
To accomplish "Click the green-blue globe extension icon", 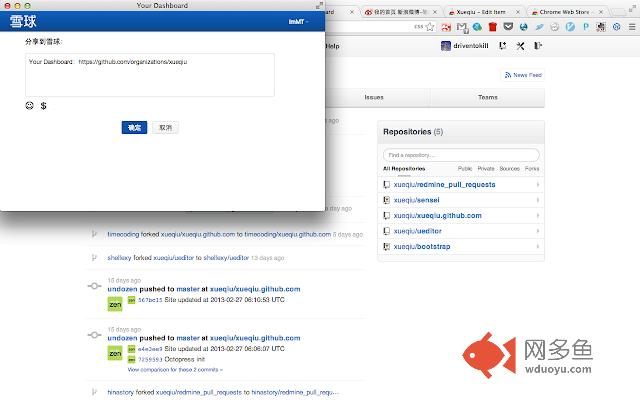I will click(x=477, y=27).
